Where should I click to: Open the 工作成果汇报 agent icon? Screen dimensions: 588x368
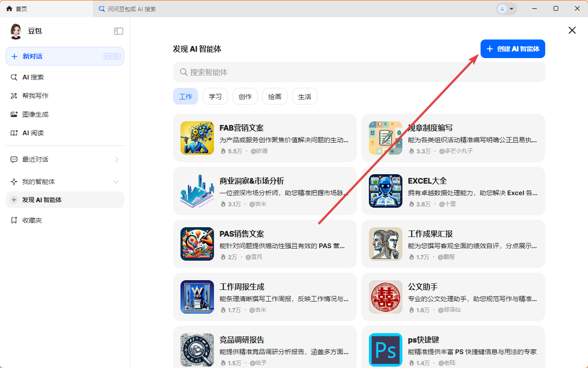386,244
